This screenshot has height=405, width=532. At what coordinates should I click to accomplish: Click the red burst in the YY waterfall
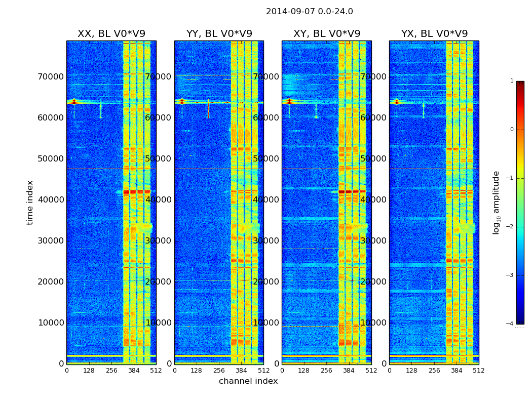tap(182, 101)
